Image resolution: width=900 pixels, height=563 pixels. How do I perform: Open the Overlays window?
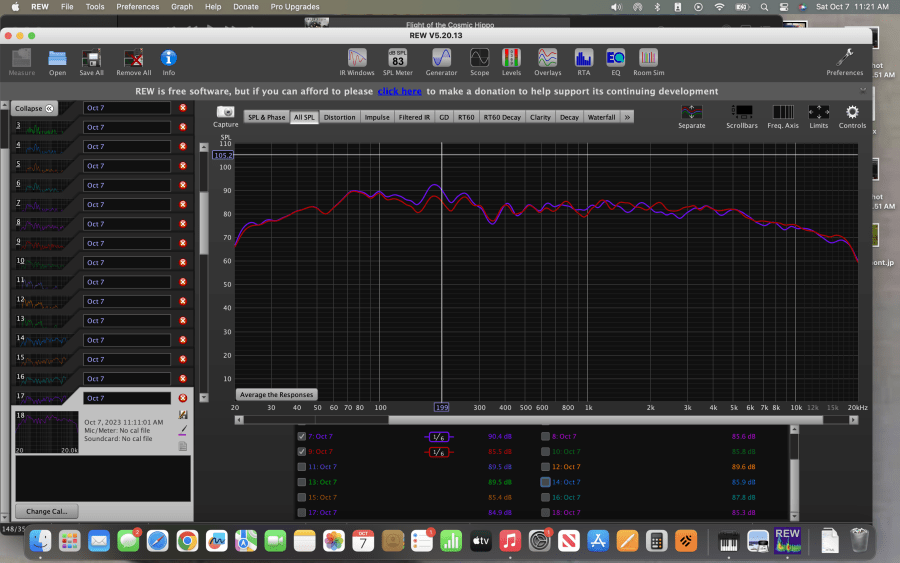coord(548,62)
